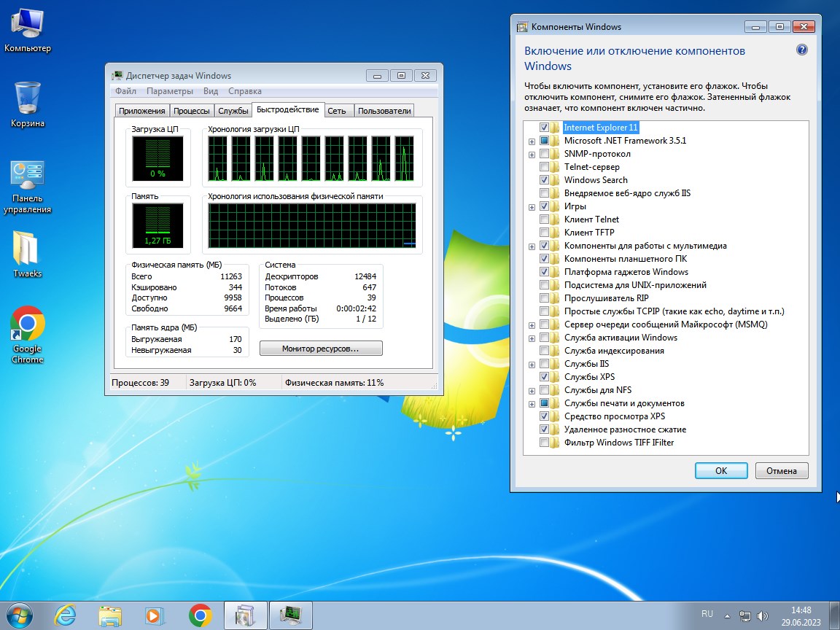Launch Internet Explorer from the taskbar
Viewport: 840px width, 630px height.
point(66,615)
